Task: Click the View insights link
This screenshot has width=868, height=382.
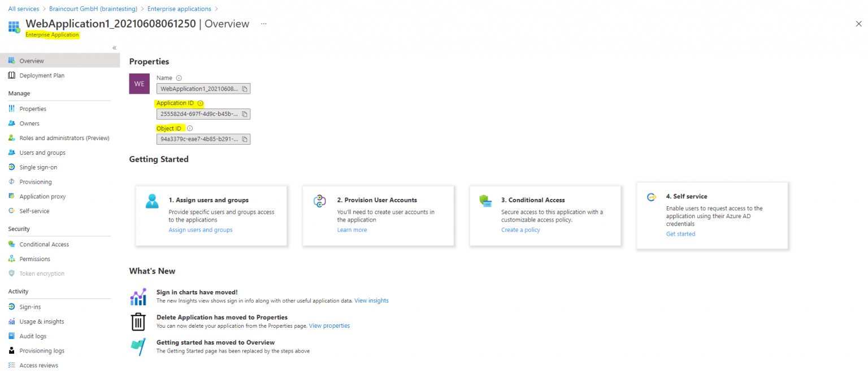Action: click(371, 300)
